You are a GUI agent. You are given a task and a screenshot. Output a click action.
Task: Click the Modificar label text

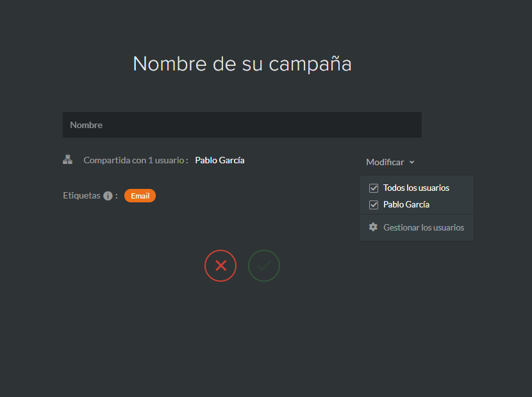coord(385,162)
